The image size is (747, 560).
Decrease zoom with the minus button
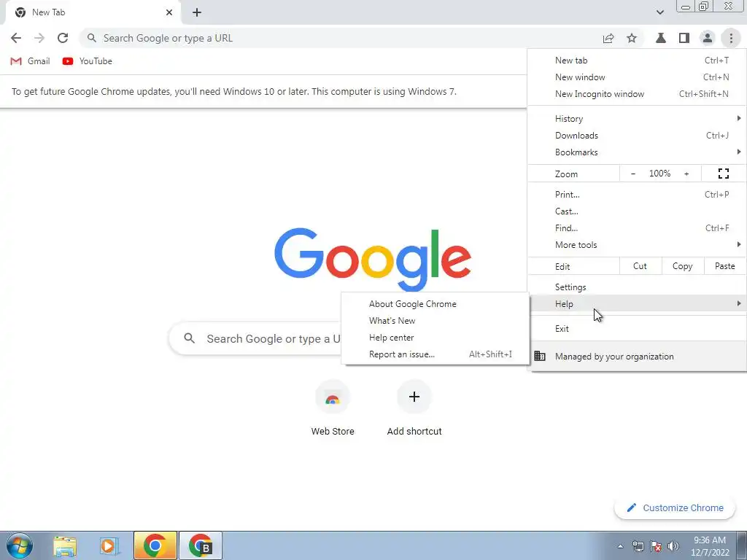[633, 174]
